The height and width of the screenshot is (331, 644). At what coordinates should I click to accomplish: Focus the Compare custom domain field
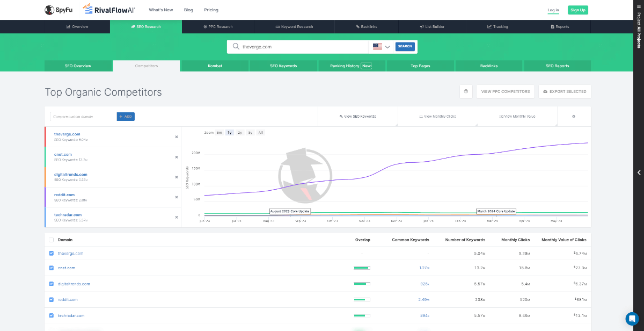[83, 116]
